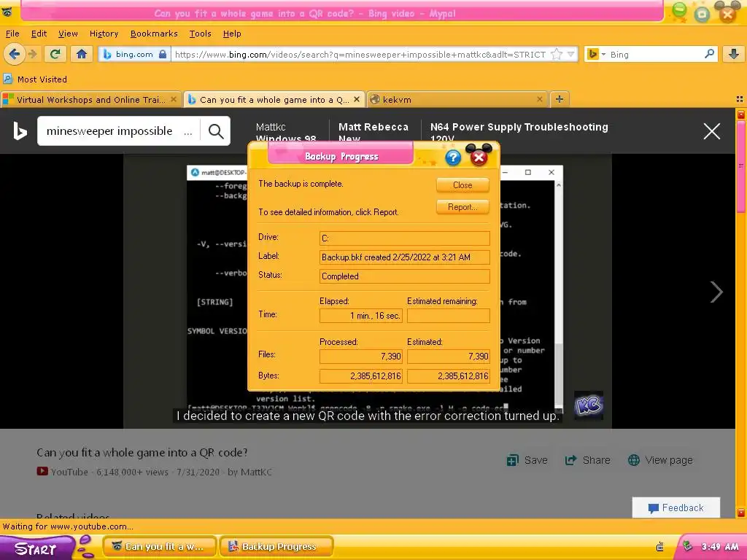The height and width of the screenshot is (560, 747).
Task: Open the Edit menu
Action: click(39, 34)
